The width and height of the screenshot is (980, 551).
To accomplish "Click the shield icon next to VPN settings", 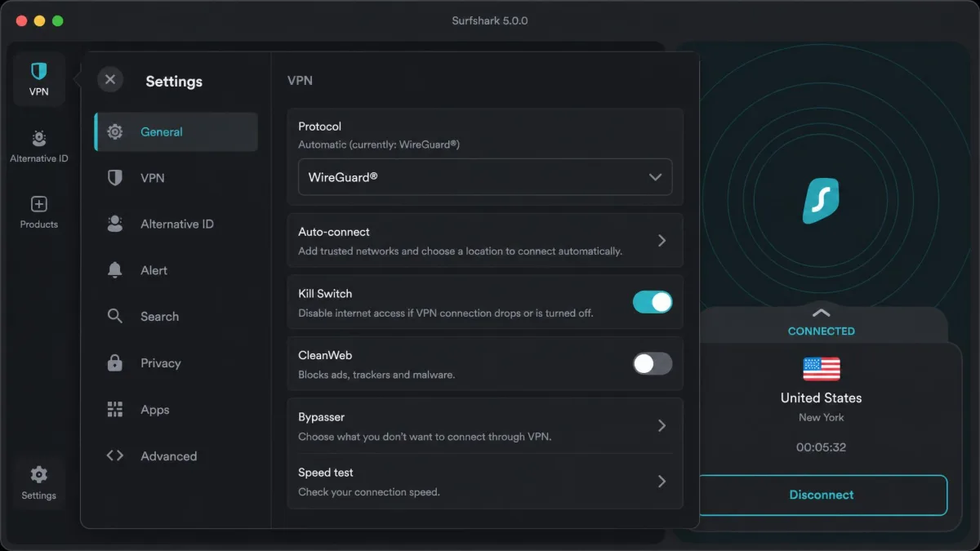I will 115,178.
